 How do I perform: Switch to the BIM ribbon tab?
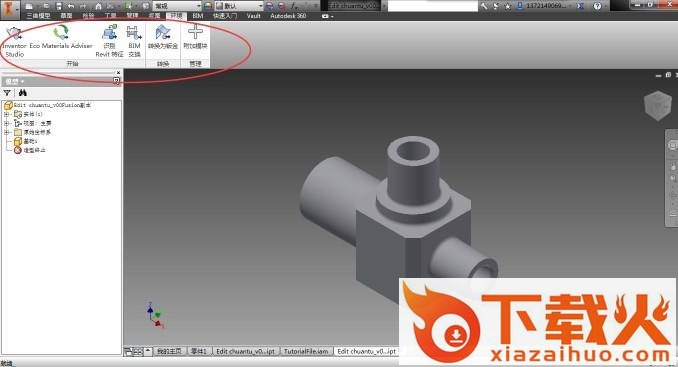[x=198, y=16]
